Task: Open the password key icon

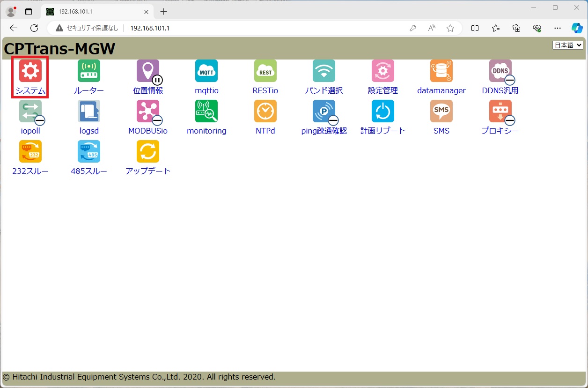Action: point(413,28)
